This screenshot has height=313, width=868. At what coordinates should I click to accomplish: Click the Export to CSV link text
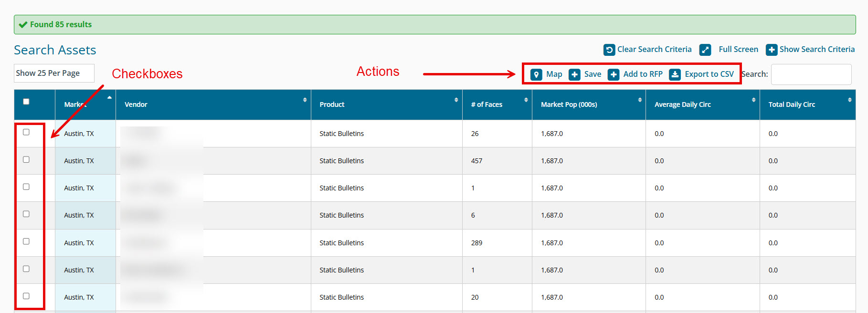[709, 74]
